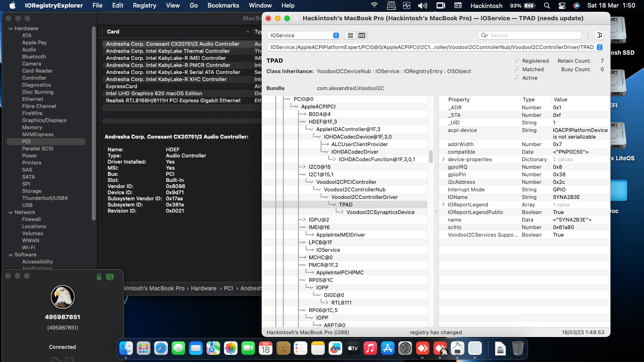Open the Calendar app in the Dock
The image size is (644, 362).
click(x=265, y=348)
